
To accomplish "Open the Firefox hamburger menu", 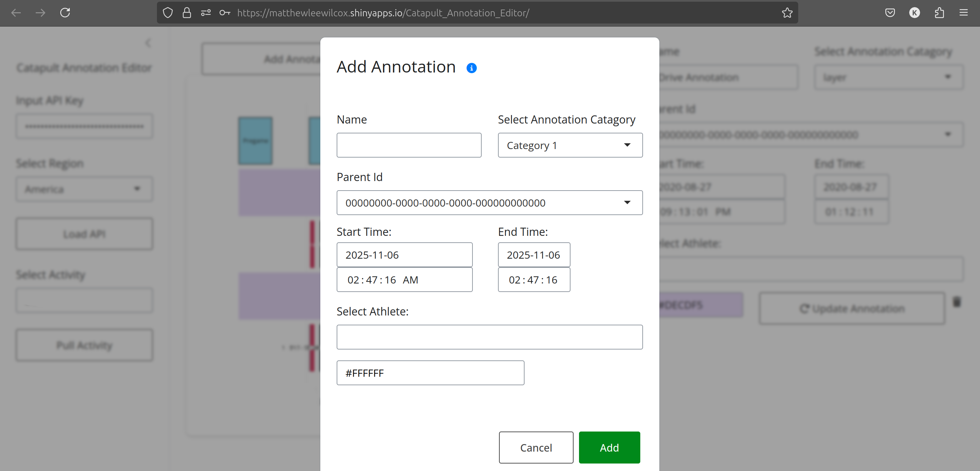I will [x=964, y=13].
